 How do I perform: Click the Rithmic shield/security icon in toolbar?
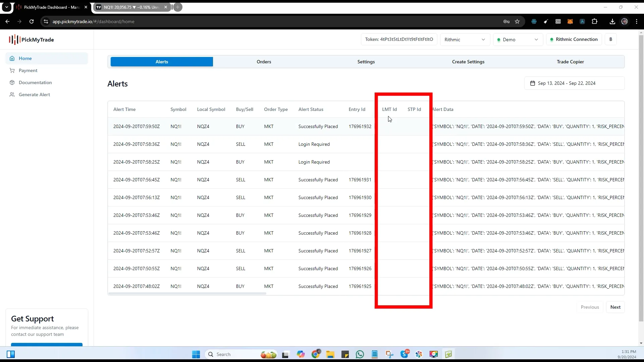pos(534,21)
